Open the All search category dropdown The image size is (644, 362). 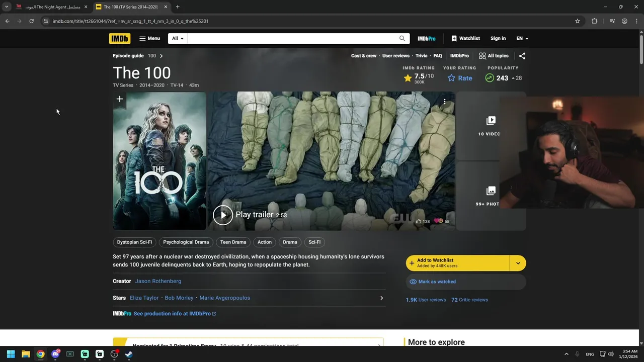(178, 38)
